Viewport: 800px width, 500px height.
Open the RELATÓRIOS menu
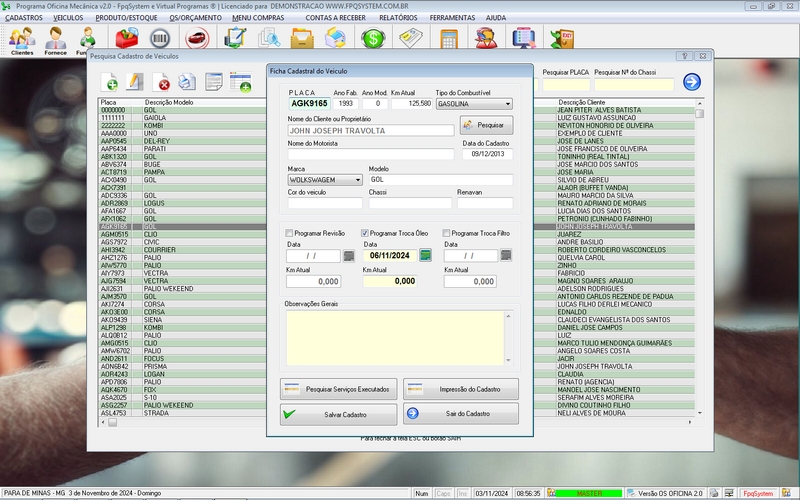[x=398, y=17]
